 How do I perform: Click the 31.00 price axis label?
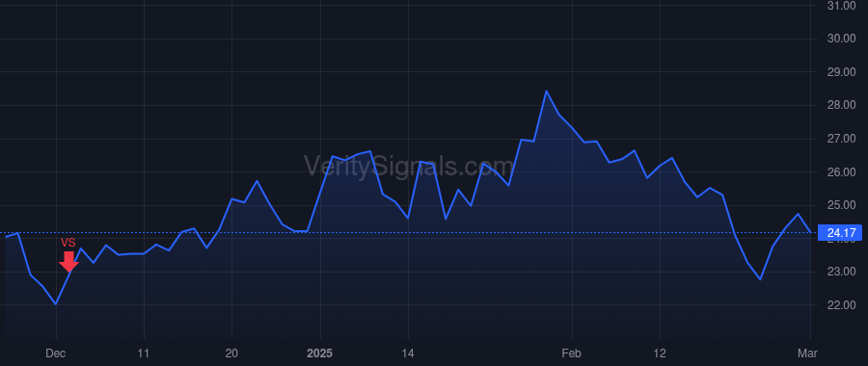pyautogui.click(x=841, y=6)
